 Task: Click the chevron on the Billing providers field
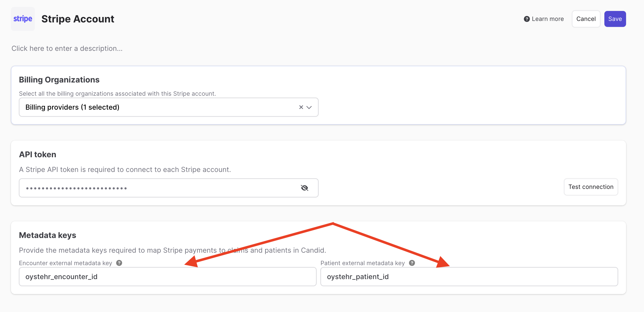click(309, 107)
